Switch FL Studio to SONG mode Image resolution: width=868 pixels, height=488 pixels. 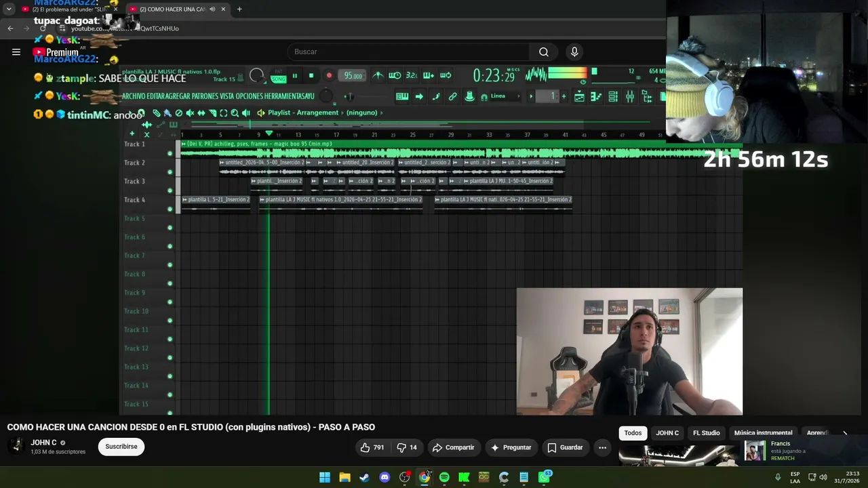(278, 79)
